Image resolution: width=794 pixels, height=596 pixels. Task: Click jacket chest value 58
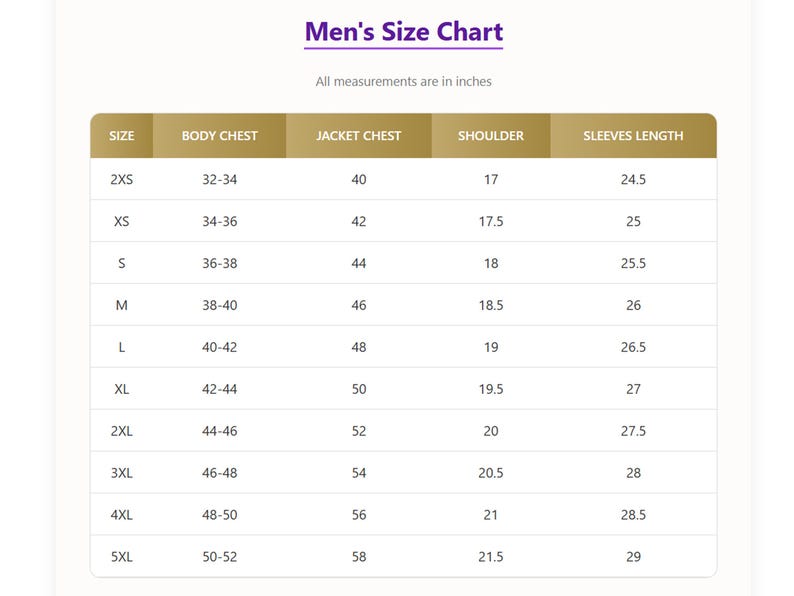tap(359, 557)
